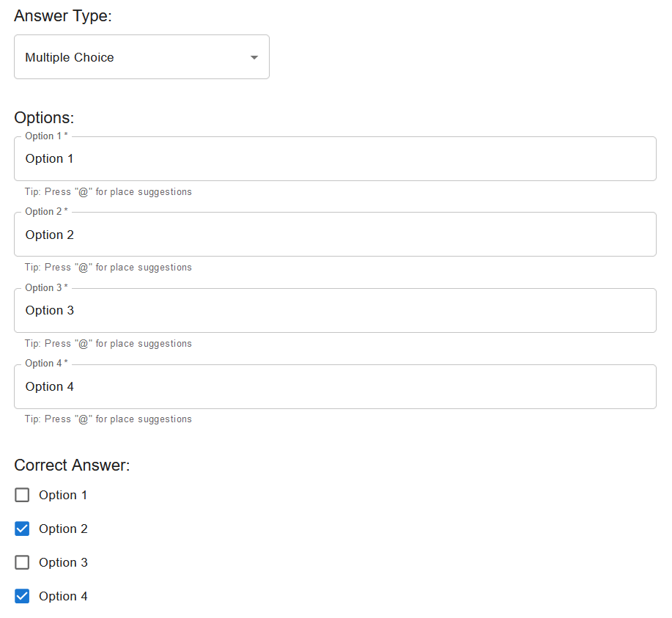Click the Option 4 label under Correct Answer
This screenshot has width=672, height=618.
pyautogui.click(x=63, y=596)
